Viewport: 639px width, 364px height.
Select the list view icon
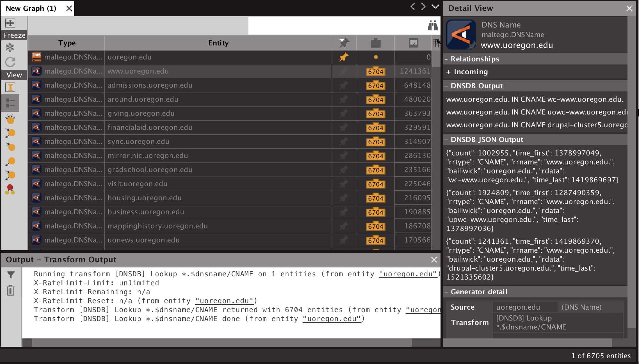coord(10,103)
